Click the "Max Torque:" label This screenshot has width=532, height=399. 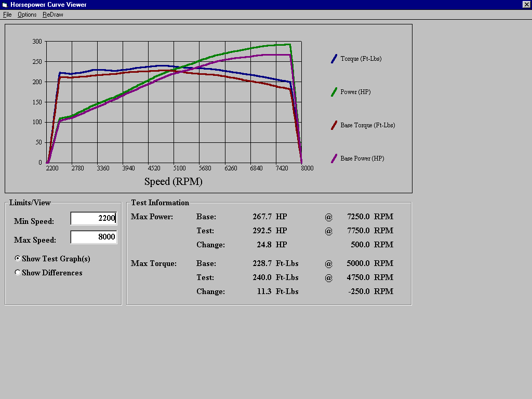[x=154, y=263]
